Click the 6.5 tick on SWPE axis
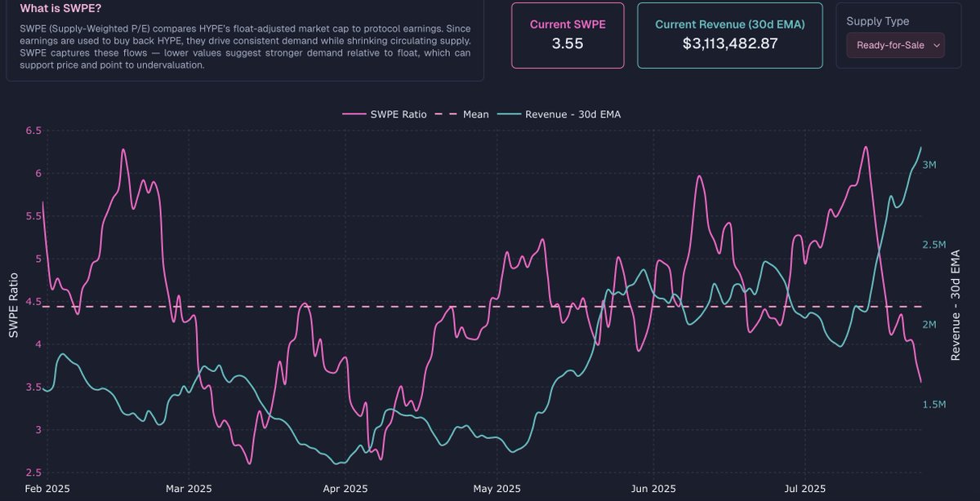 point(33,131)
